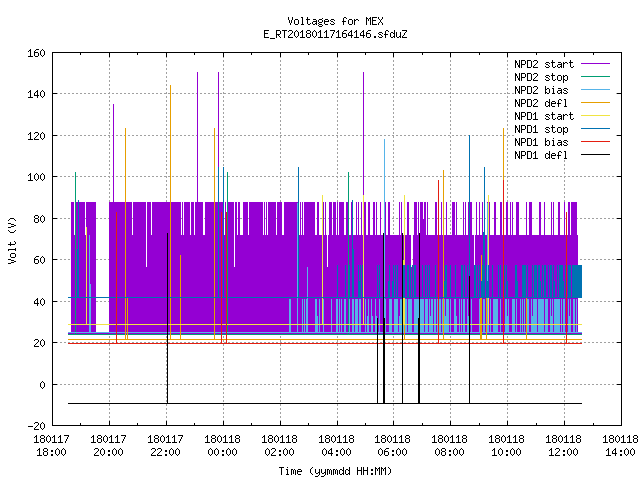Click the y-axis tick value 140
This screenshot has height=480, width=640.
point(36,94)
